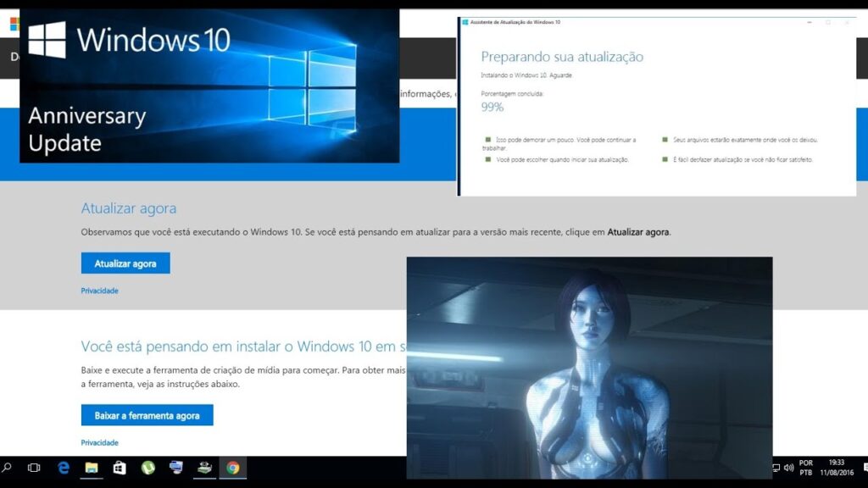Click the Baixar a ferramenta agora button
The image size is (868, 488).
coord(147,415)
